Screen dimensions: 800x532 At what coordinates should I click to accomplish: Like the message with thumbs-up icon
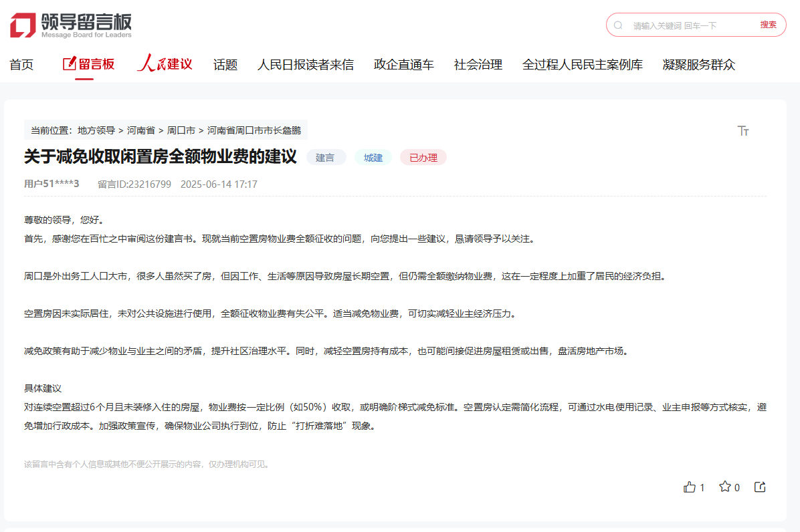(690, 487)
